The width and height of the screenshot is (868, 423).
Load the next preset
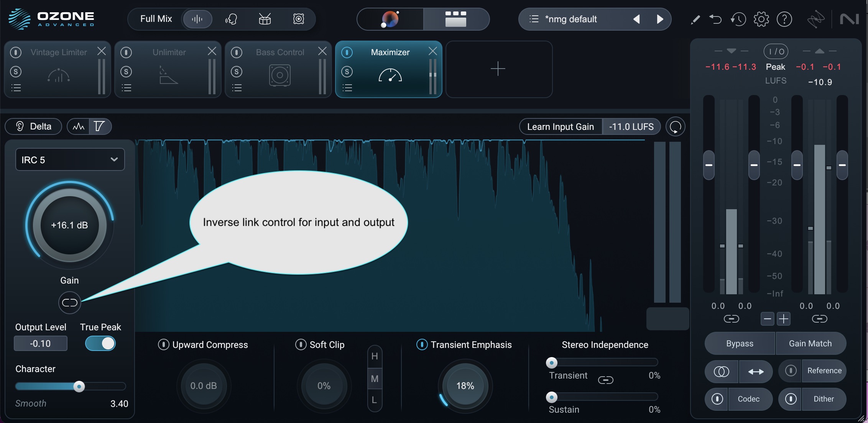(x=660, y=19)
